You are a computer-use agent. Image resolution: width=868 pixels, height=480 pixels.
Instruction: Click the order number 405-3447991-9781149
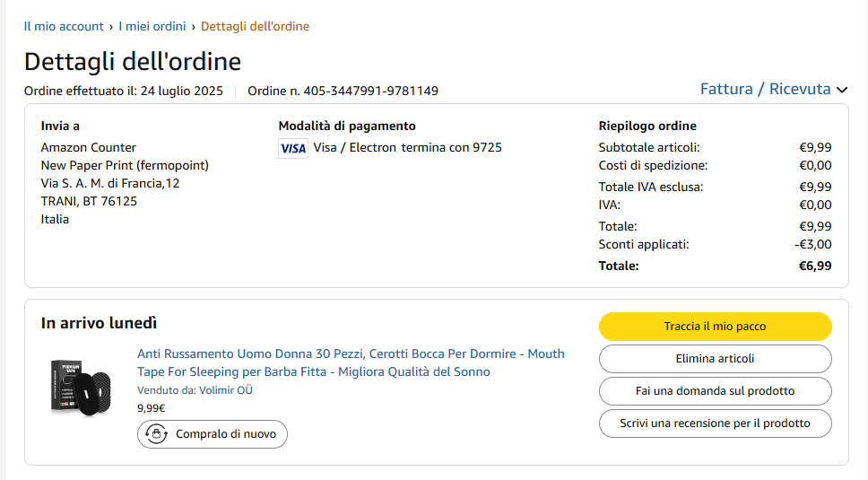point(370,91)
